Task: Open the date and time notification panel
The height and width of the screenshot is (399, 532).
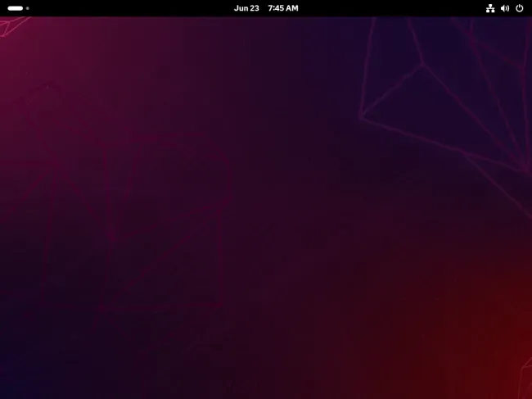Action: (266, 8)
